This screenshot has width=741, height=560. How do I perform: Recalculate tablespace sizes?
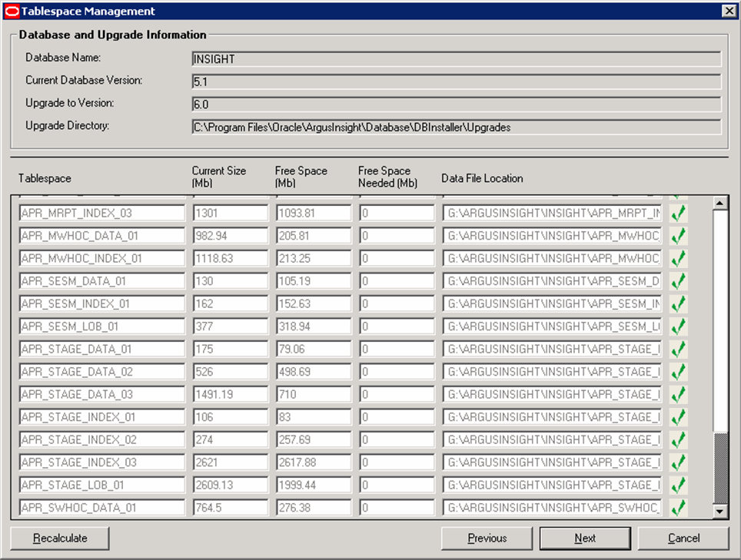pos(60,538)
